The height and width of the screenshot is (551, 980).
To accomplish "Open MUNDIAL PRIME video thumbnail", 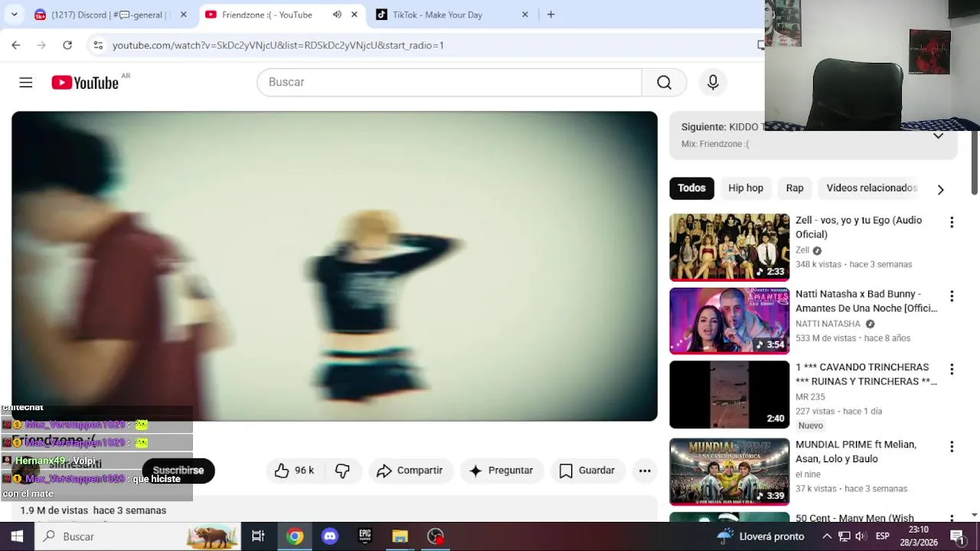I will 729,471.
